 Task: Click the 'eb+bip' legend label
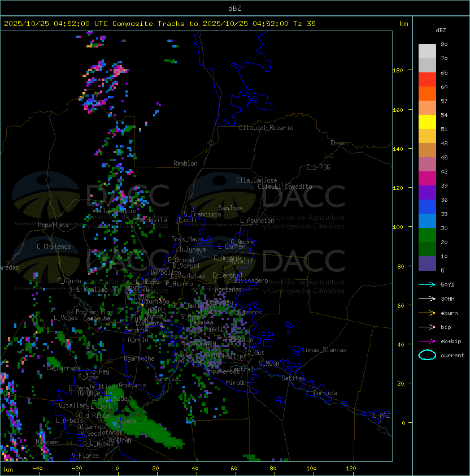(x=451, y=341)
